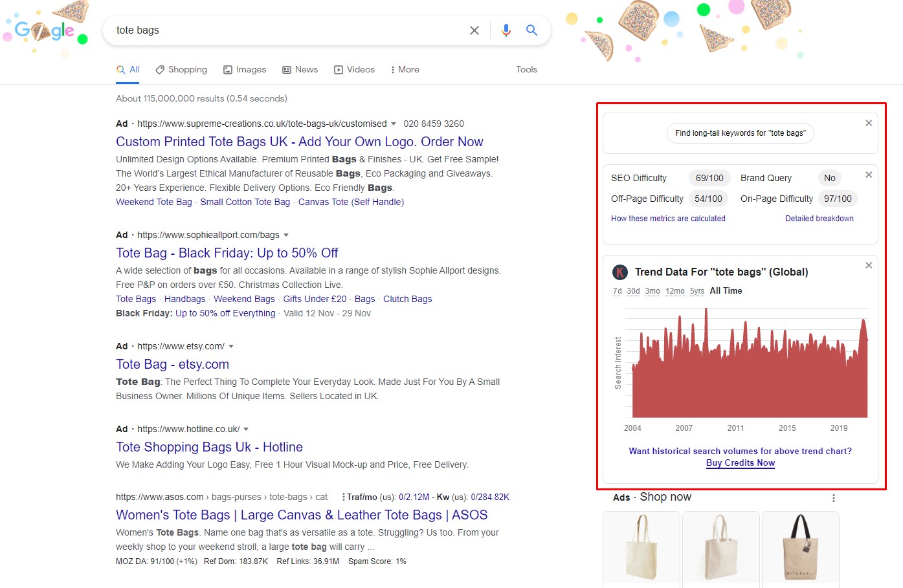Viewport: 903px width, 588px height.
Task: Select the All Time trend range
Action: tap(726, 291)
